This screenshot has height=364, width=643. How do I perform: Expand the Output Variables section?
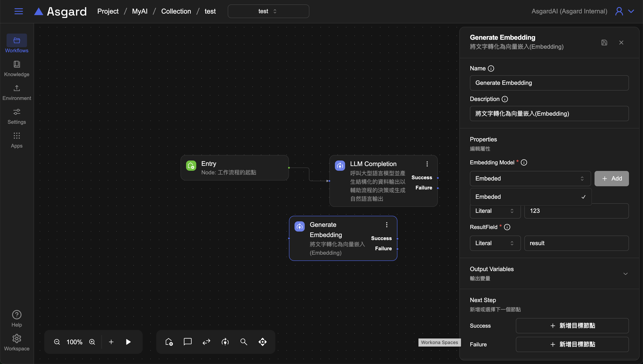[x=625, y=274]
